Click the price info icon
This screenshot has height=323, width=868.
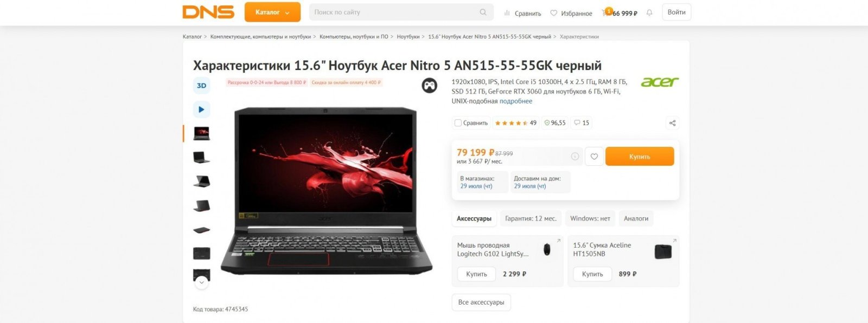[x=575, y=157]
